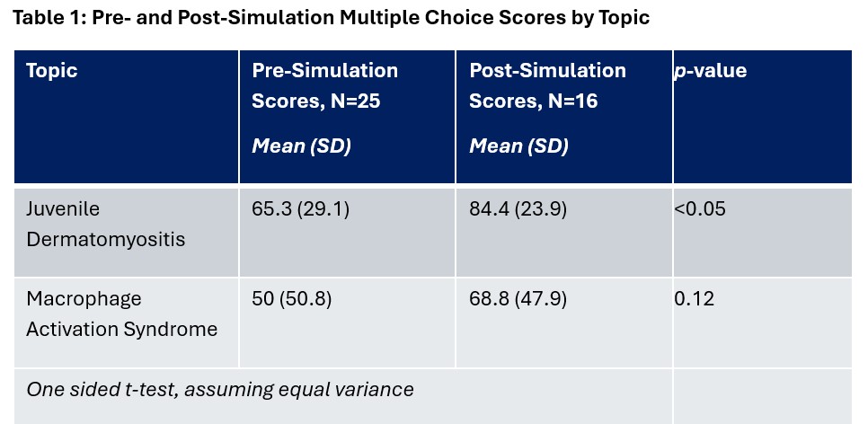
Task: Click Mean (SD) under Pre-Simulation Scores
Action: 301,146
